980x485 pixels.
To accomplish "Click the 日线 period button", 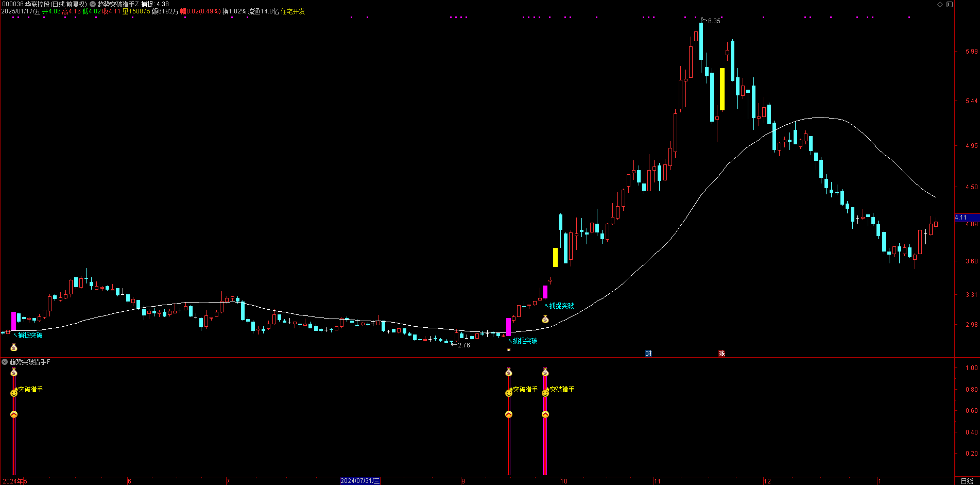I will 967,481.
